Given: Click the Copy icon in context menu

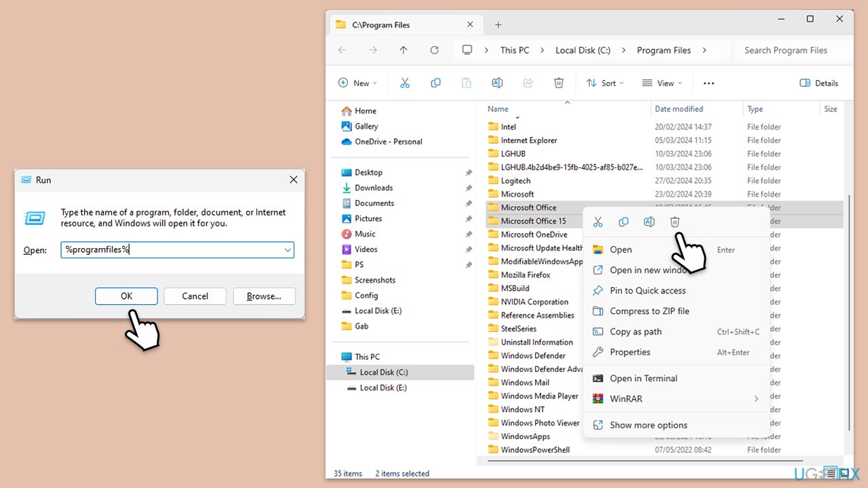Looking at the screenshot, I should (623, 222).
